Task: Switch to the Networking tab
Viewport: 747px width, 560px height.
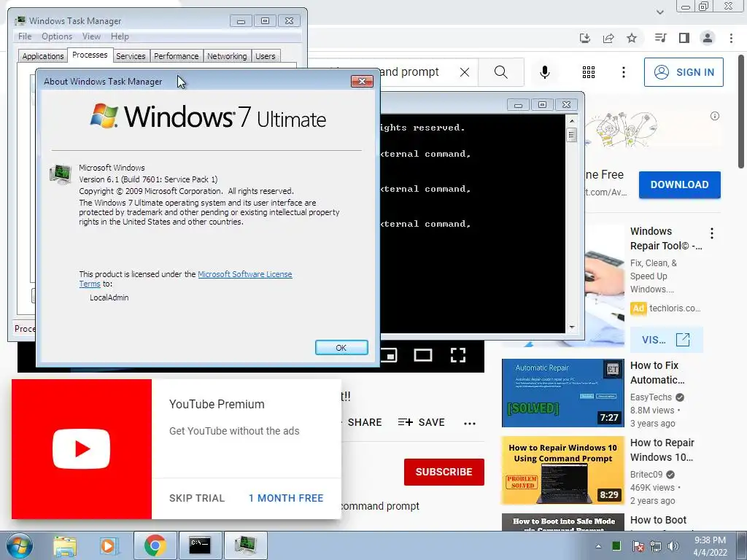Action: coord(227,56)
